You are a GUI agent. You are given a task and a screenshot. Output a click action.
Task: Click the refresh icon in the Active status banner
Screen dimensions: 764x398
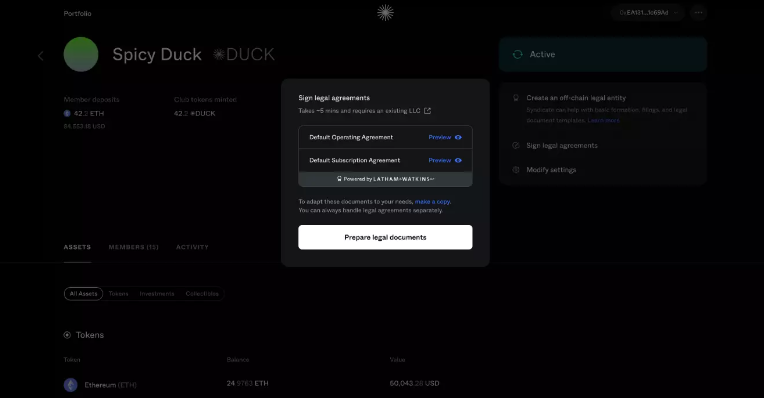517,54
